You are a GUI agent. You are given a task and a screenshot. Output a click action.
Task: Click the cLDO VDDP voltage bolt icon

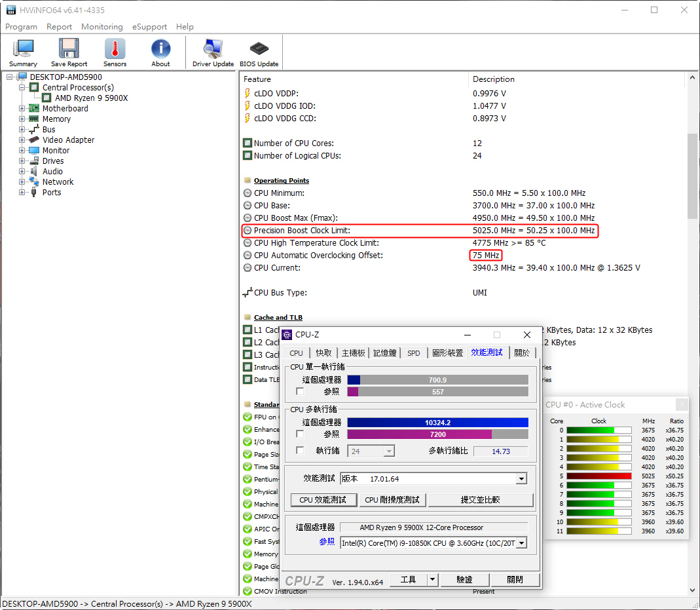(248, 93)
